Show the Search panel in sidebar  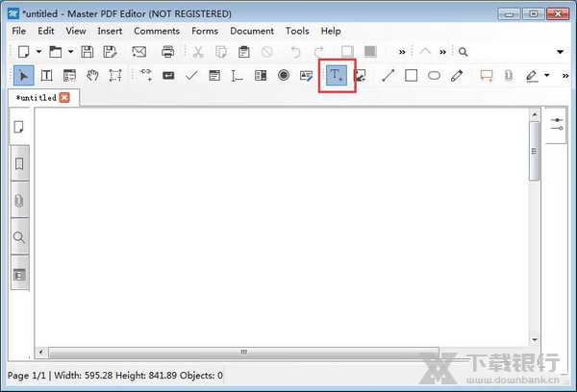pyautogui.click(x=19, y=237)
